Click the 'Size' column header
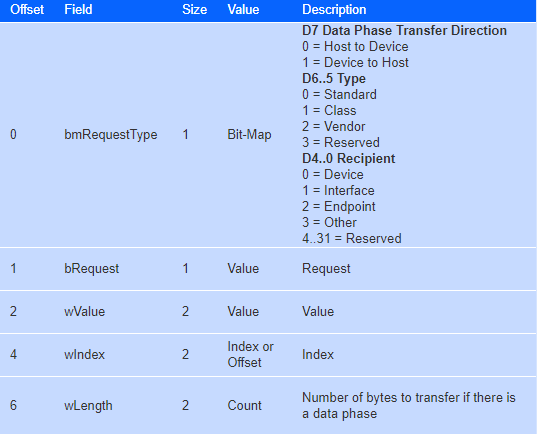The image size is (537, 434). (x=194, y=10)
